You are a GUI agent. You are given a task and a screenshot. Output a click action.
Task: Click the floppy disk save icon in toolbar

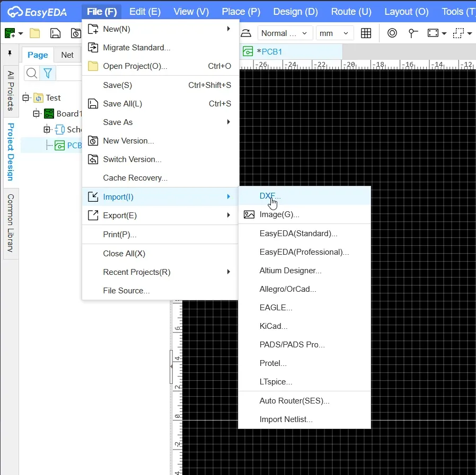point(55,33)
